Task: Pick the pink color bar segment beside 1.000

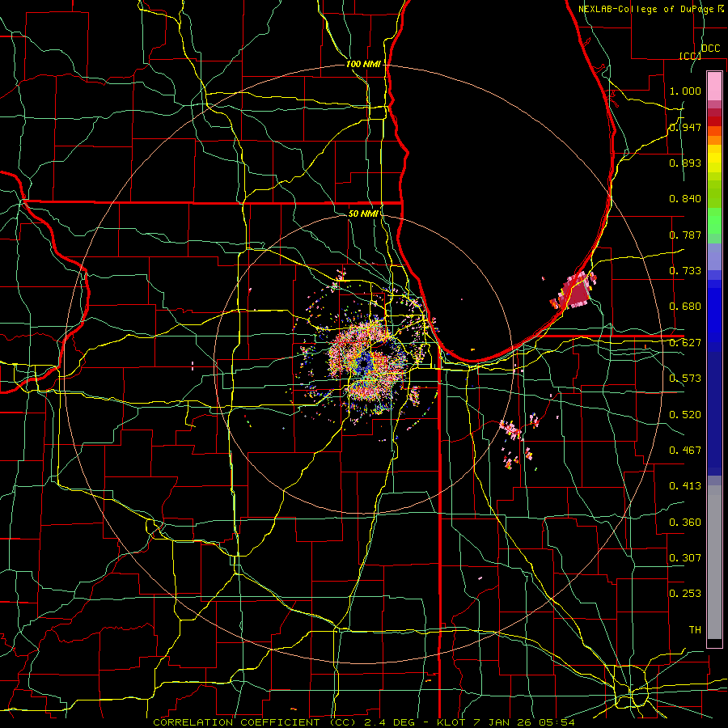Action: click(714, 87)
